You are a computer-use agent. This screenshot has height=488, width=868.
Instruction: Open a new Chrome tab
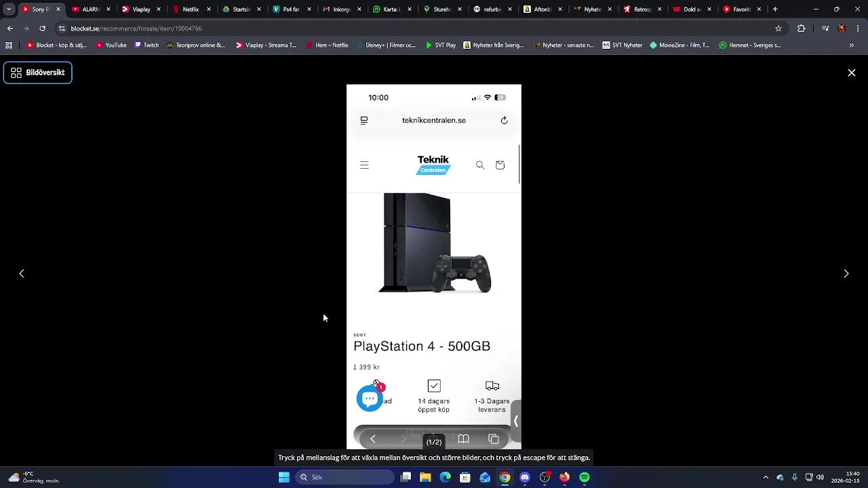coord(775,9)
